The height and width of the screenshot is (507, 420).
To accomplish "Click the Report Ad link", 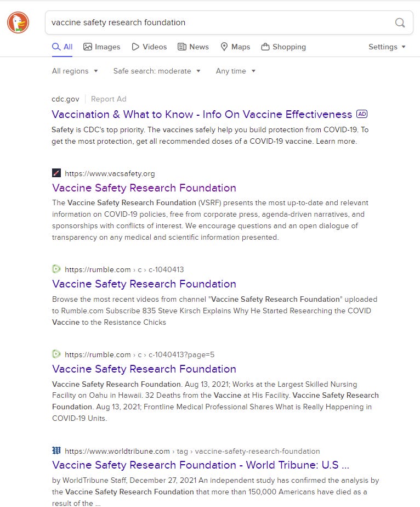I will pos(109,99).
